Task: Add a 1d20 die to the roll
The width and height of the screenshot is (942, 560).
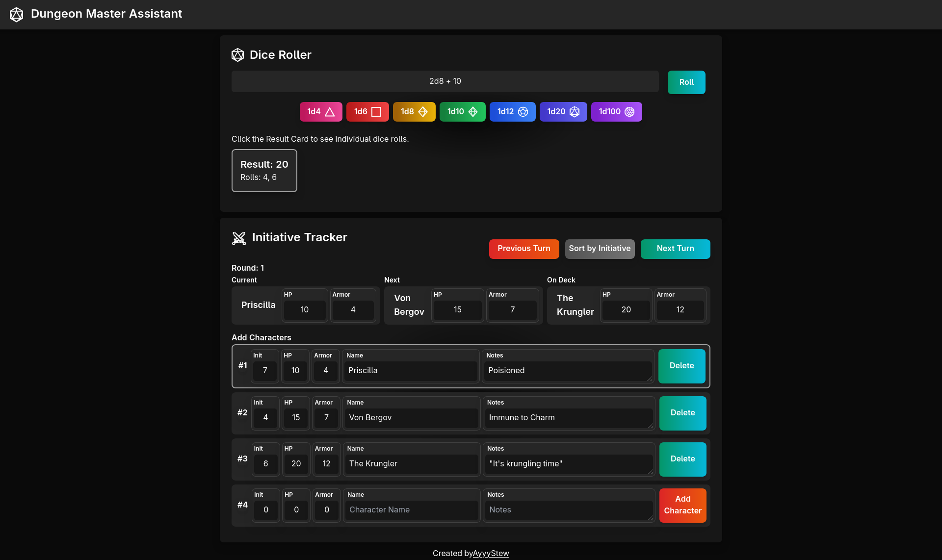Action: click(x=563, y=112)
